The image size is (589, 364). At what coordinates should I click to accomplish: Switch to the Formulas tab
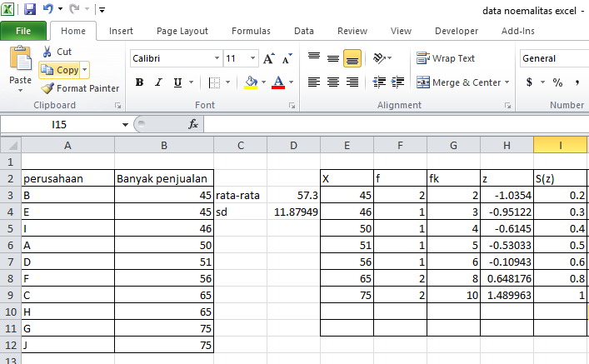(x=251, y=31)
